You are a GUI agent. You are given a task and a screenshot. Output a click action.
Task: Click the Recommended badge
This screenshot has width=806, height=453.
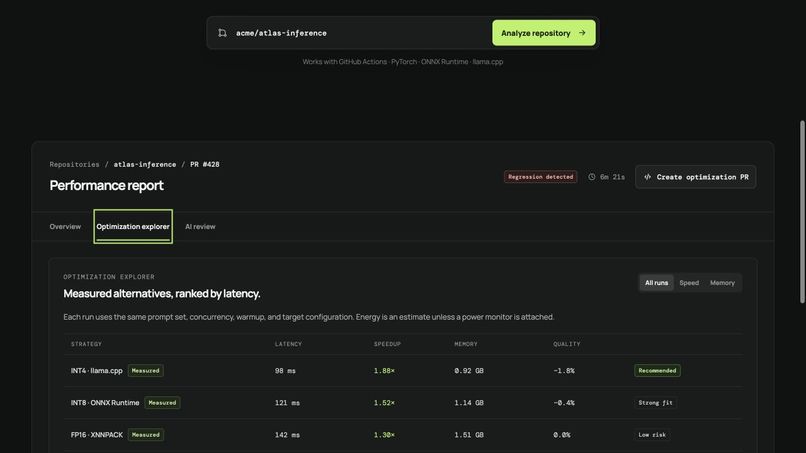(x=657, y=371)
